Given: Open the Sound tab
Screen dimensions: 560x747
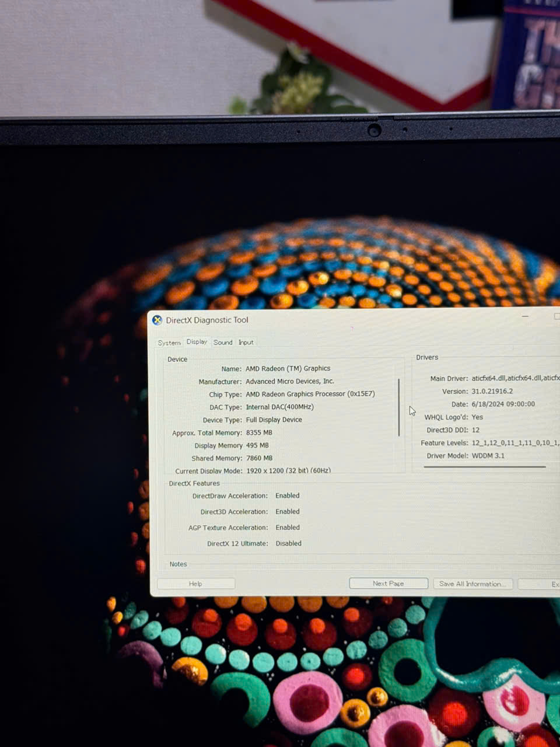Looking at the screenshot, I should point(223,343).
